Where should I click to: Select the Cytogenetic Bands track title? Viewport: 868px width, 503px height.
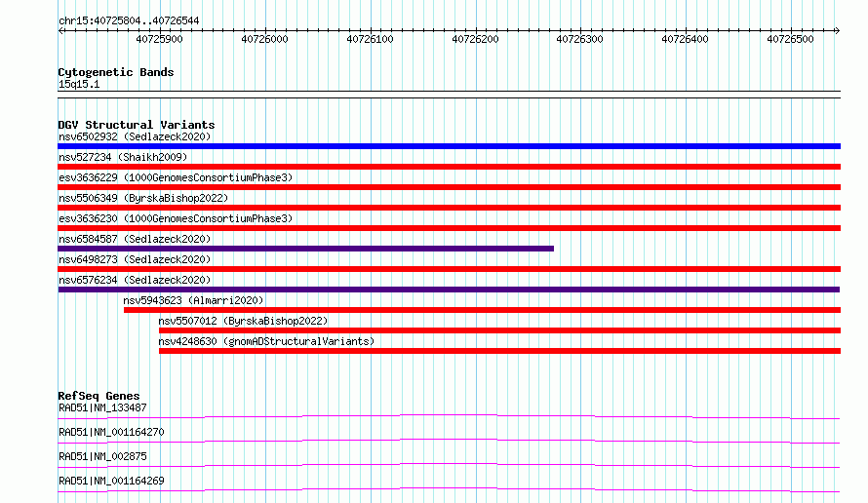[x=116, y=72]
